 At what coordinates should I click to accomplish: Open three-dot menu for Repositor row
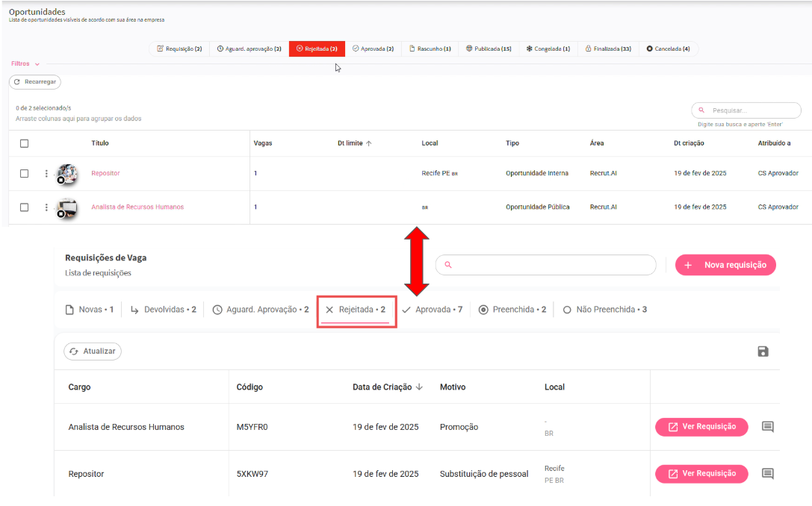[46, 174]
